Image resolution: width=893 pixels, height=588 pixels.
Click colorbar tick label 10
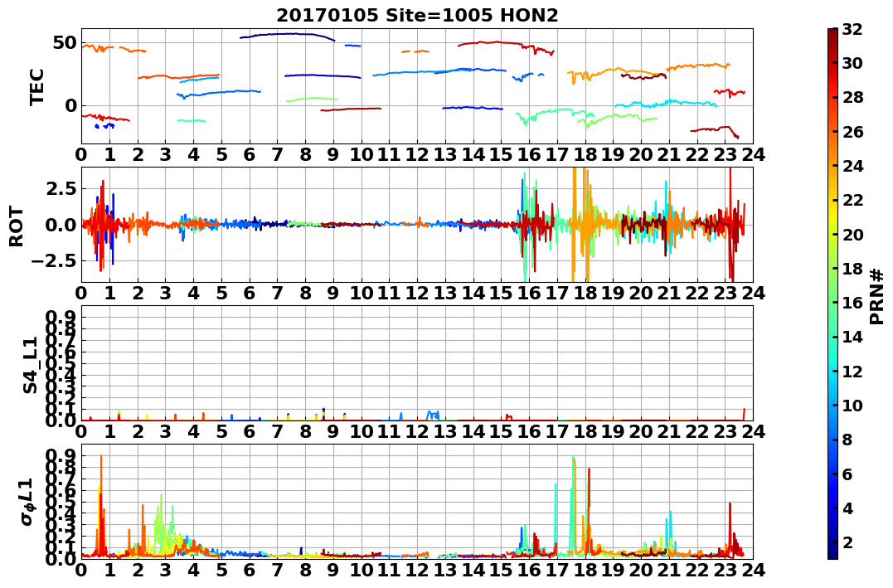(852, 405)
